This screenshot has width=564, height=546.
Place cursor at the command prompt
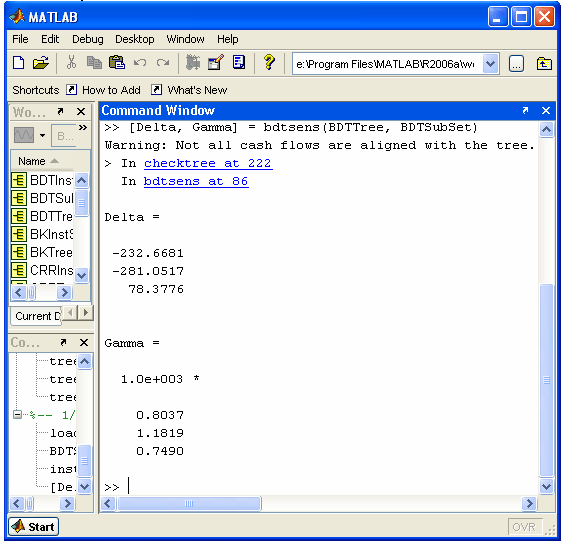pos(128,486)
